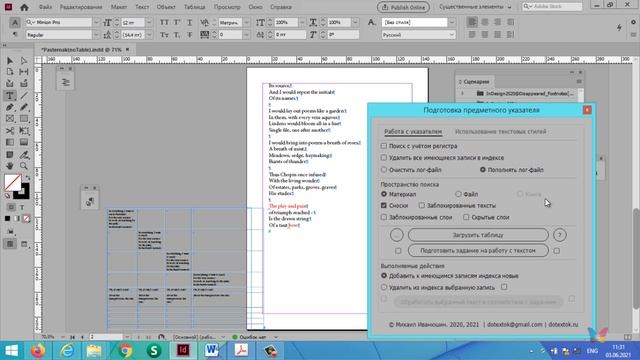Switch to paragraph formatting controls

[15, 35]
